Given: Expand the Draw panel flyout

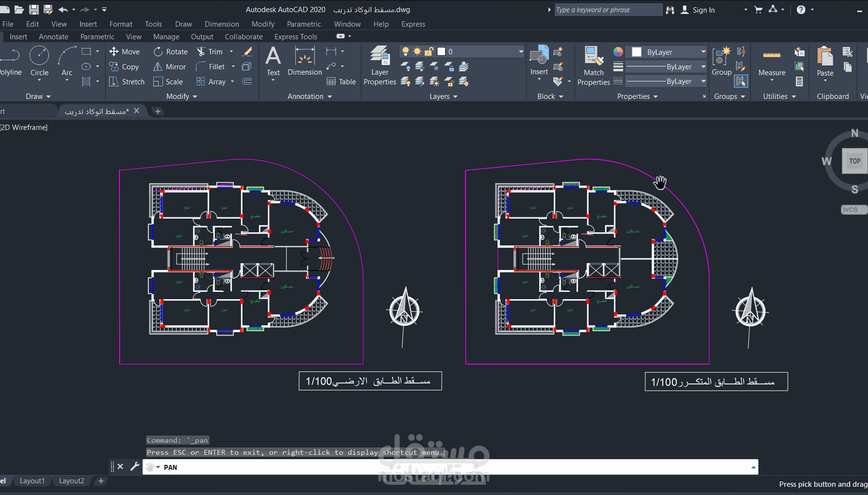Looking at the screenshot, I should coord(38,96).
